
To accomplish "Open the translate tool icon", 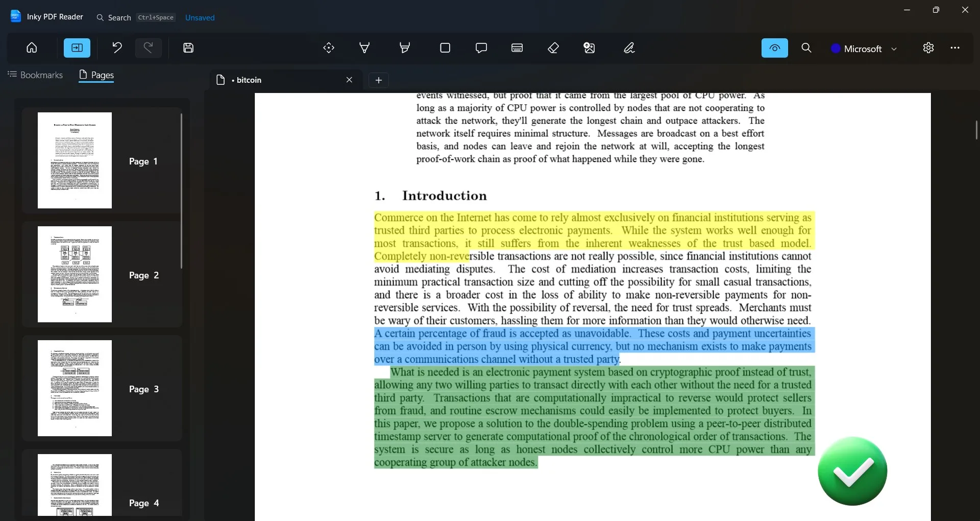I will pyautogui.click(x=589, y=48).
